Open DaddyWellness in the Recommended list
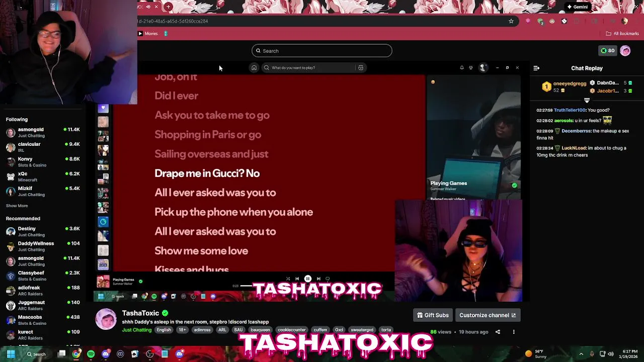644x362 pixels. tap(43, 246)
